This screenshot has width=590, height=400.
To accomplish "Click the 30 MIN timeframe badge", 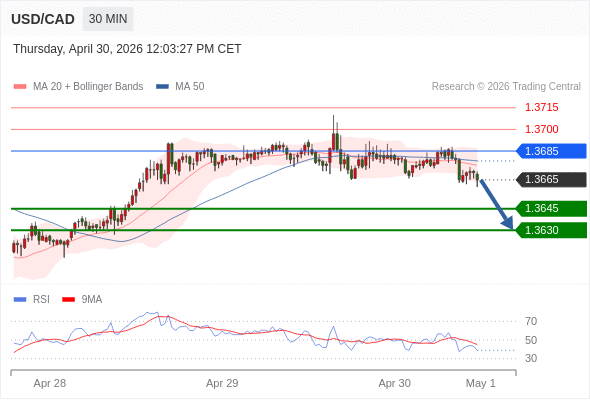I will (108, 19).
